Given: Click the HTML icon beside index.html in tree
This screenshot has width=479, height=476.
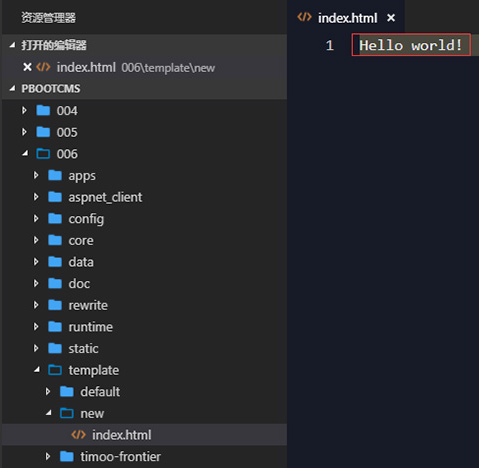Looking at the screenshot, I should coord(79,435).
